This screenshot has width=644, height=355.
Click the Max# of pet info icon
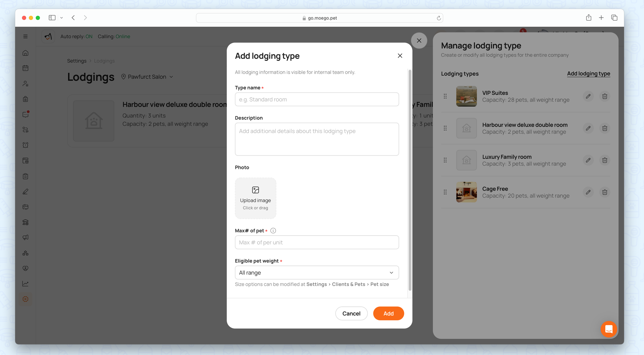(x=273, y=230)
